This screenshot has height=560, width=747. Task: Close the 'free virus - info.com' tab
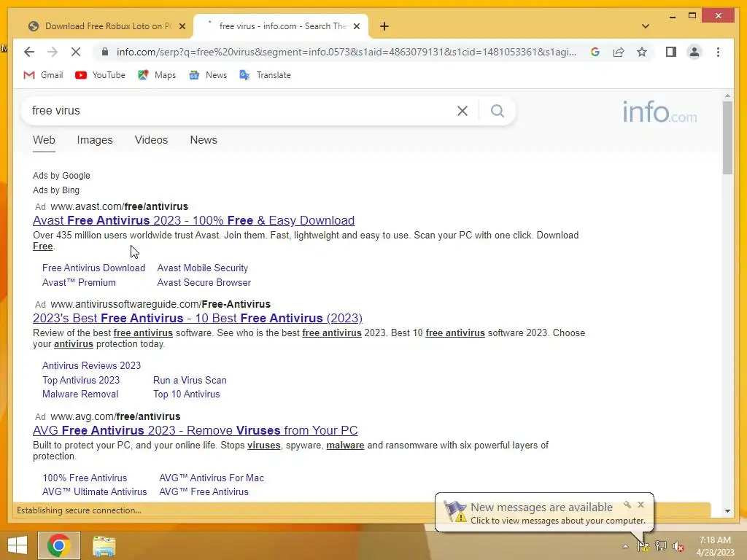tap(356, 26)
